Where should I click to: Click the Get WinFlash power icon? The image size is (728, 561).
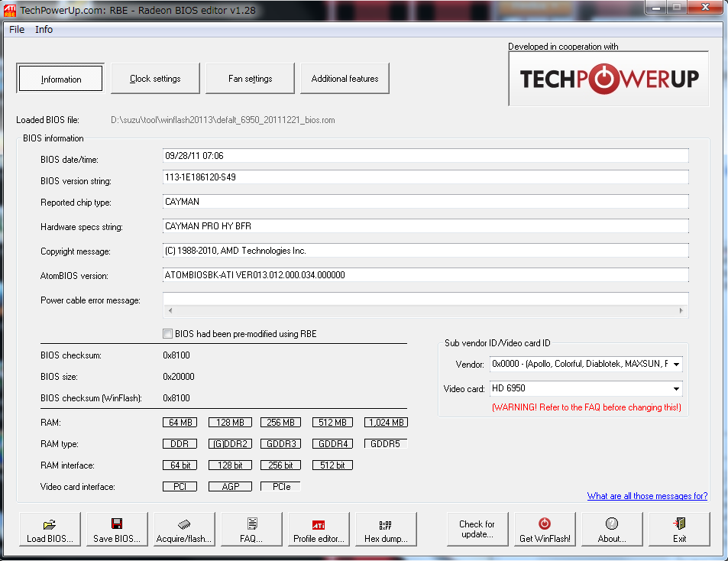[x=545, y=524]
